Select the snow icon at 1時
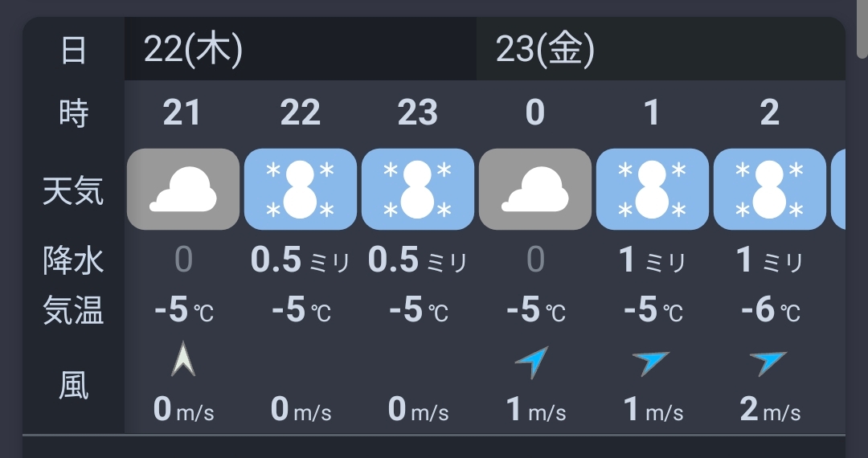This screenshot has height=458, width=868. click(652, 190)
